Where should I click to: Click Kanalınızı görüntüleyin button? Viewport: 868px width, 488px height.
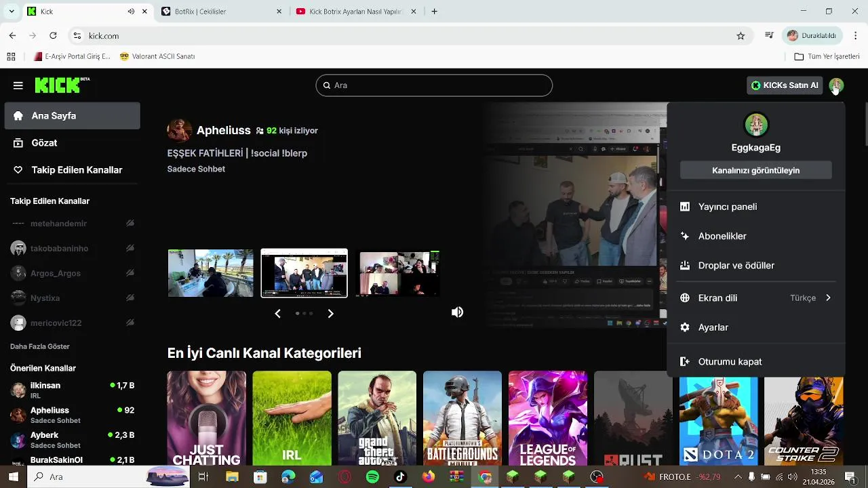coord(756,170)
